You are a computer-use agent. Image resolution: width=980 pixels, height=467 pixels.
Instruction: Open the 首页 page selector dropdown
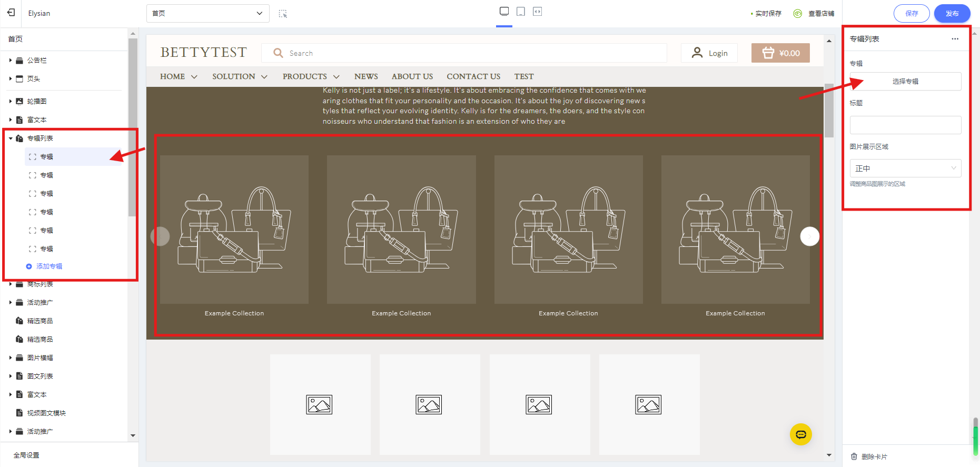pos(207,14)
